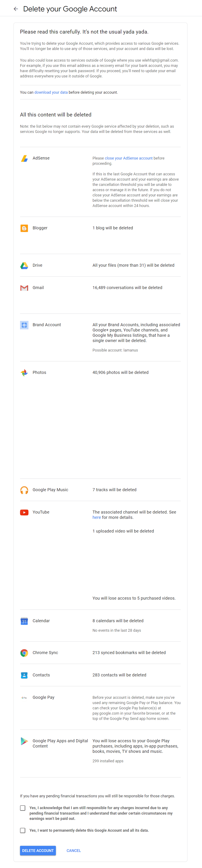Click the Blogger service icon
Screen dimensions: 202x868
tap(24, 228)
